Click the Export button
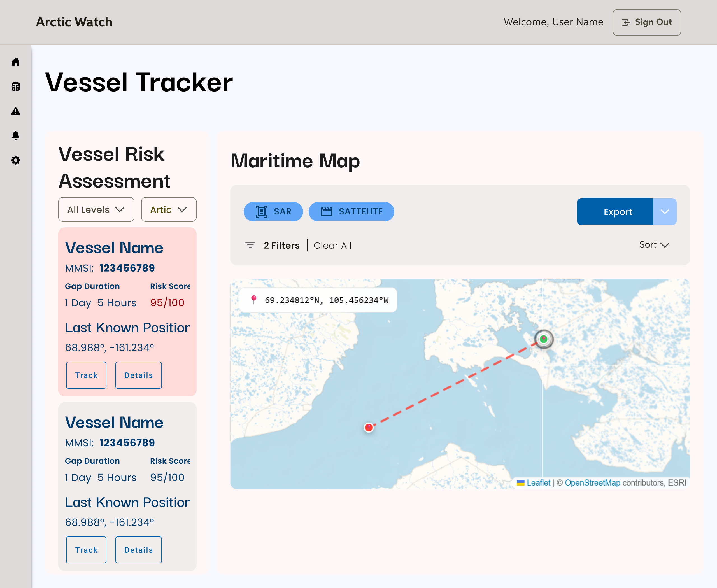The image size is (717, 588). click(x=615, y=212)
